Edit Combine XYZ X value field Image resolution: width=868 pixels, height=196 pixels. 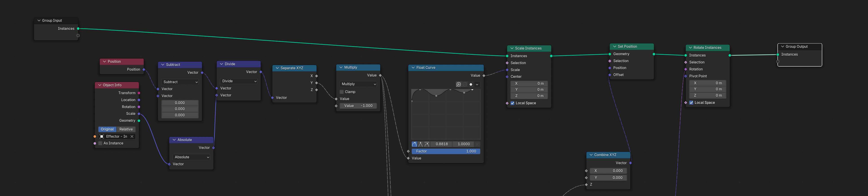pyautogui.click(x=608, y=171)
